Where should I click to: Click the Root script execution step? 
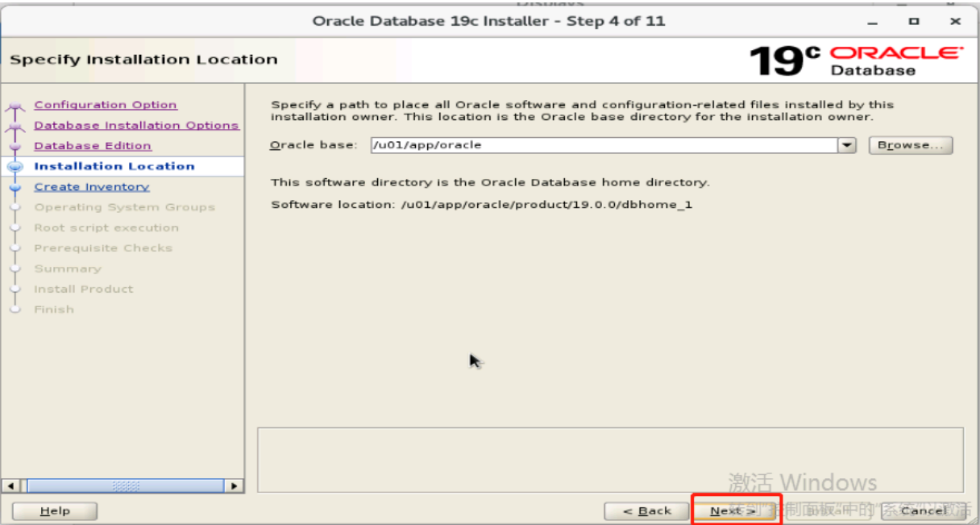(x=106, y=227)
